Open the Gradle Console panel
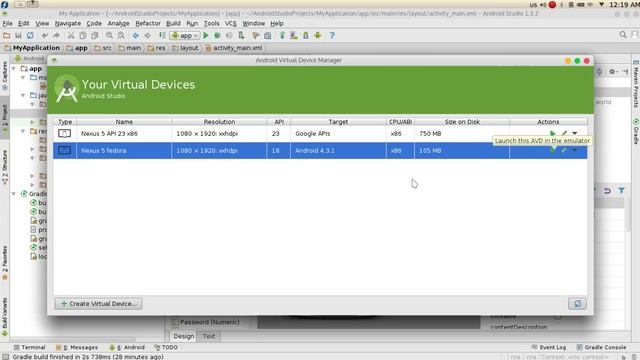The width and height of the screenshot is (640, 360). point(601,347)
